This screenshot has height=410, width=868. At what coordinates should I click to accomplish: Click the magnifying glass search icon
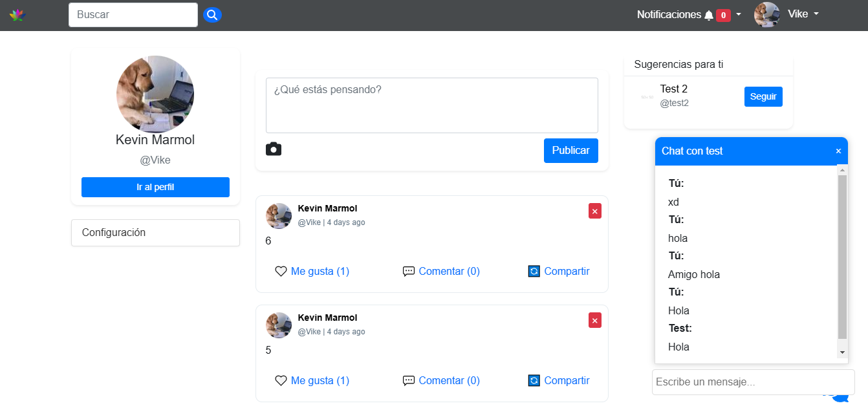tap(212, 15)
